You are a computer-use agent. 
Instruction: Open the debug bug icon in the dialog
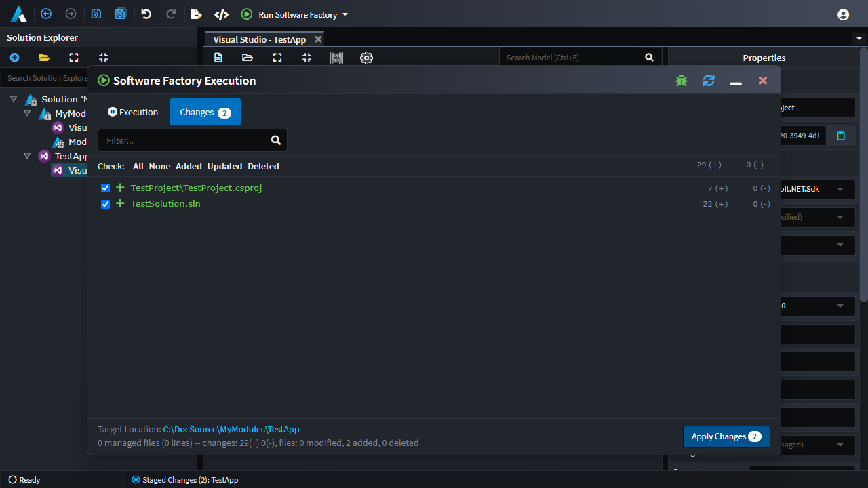682,81
